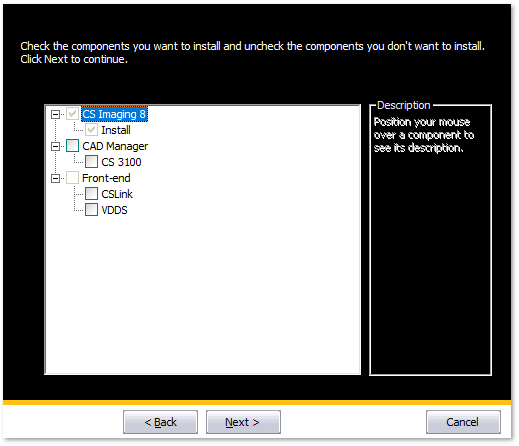Check the Front-end checkbox
This screenshot has height=446, width=519.
[x=72, y=178]
